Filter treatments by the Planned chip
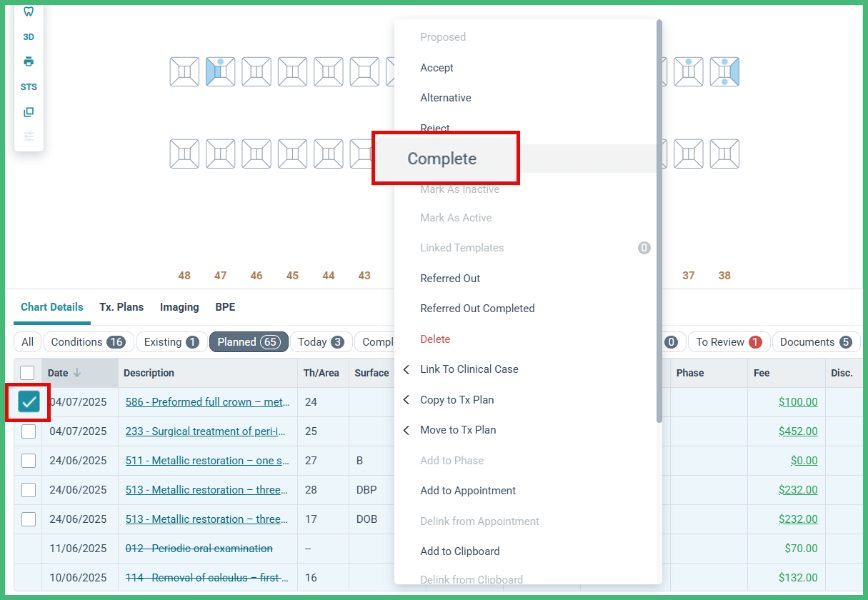Viewport: 868px width, 600px height. coord(249,341)
